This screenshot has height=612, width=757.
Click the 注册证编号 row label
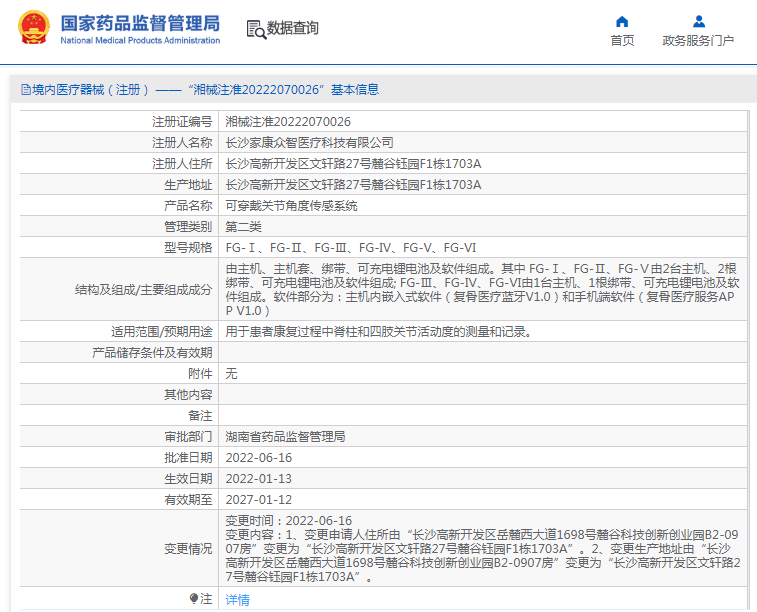click(x=182, y=122)
